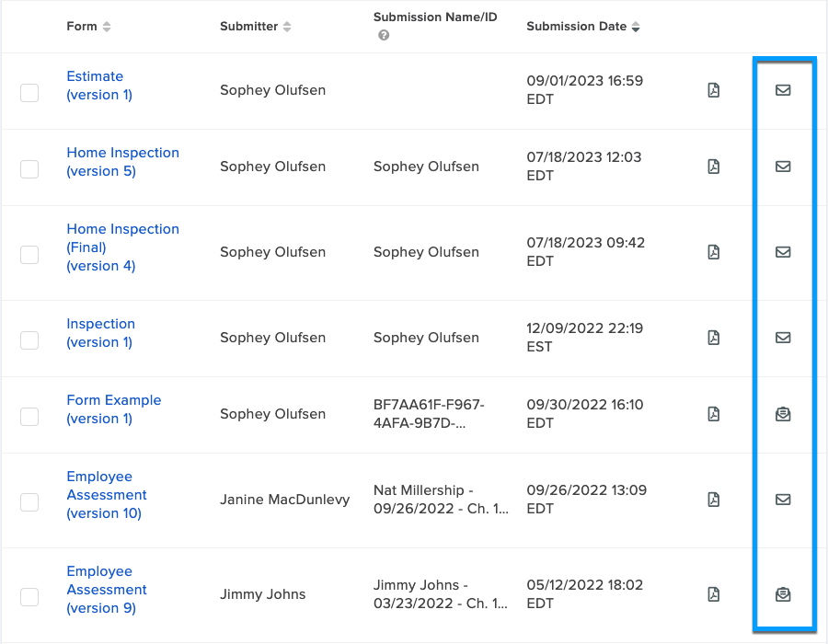Click opened-mail icon for Form Example row

[x=783, y=414]
